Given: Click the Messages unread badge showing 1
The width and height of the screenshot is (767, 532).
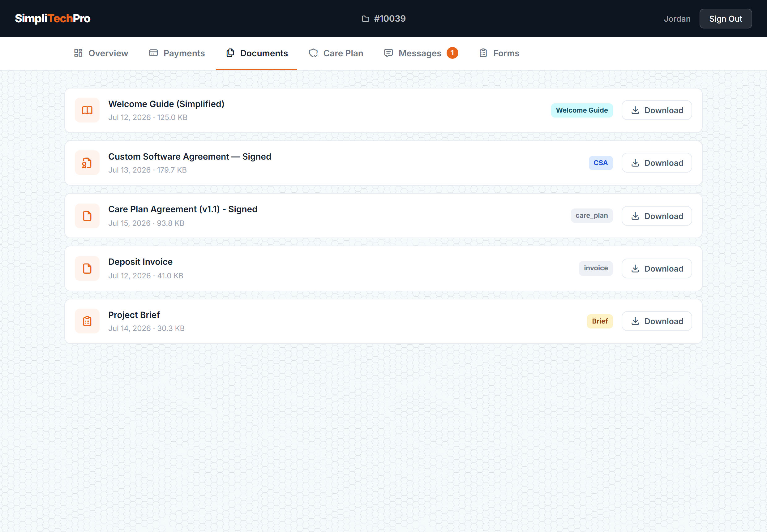Looking at the screenshot, I should 452,53.
